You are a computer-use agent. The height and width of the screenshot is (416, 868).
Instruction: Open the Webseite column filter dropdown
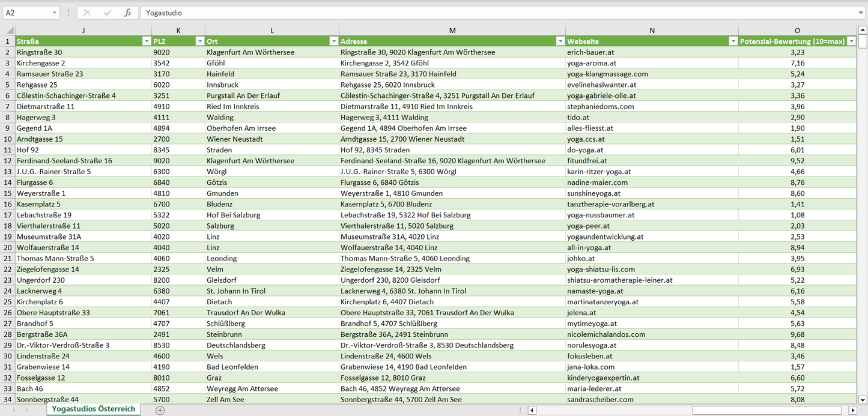pyautogui.click(x=733, y=41)
